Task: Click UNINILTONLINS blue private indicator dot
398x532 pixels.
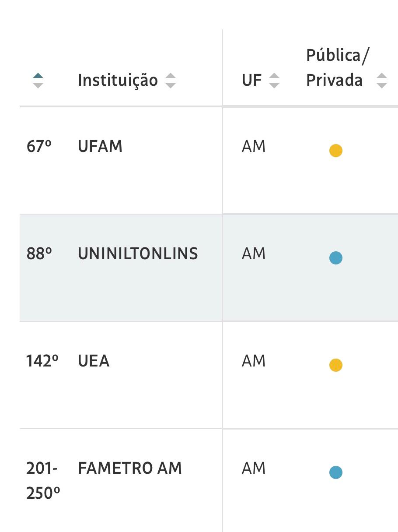Action: coord(335,258)
